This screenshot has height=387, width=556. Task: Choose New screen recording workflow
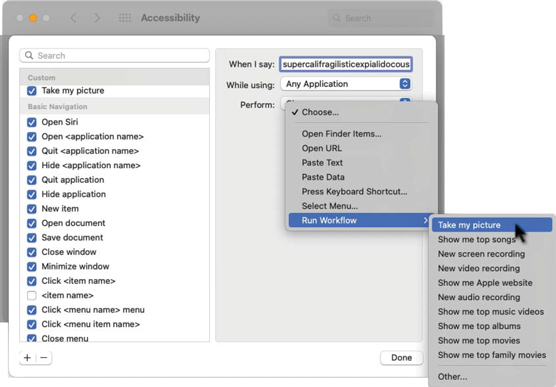492,254
